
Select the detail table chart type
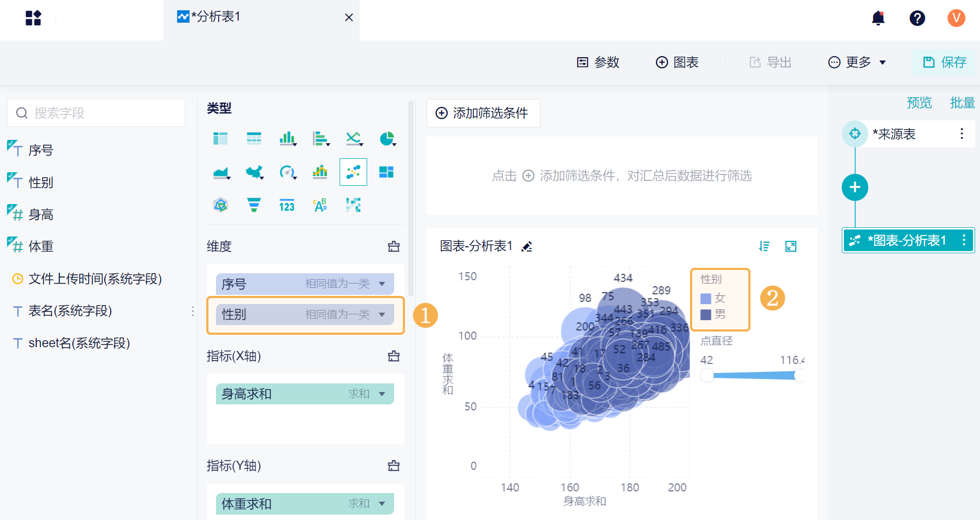tap(254, 139)
